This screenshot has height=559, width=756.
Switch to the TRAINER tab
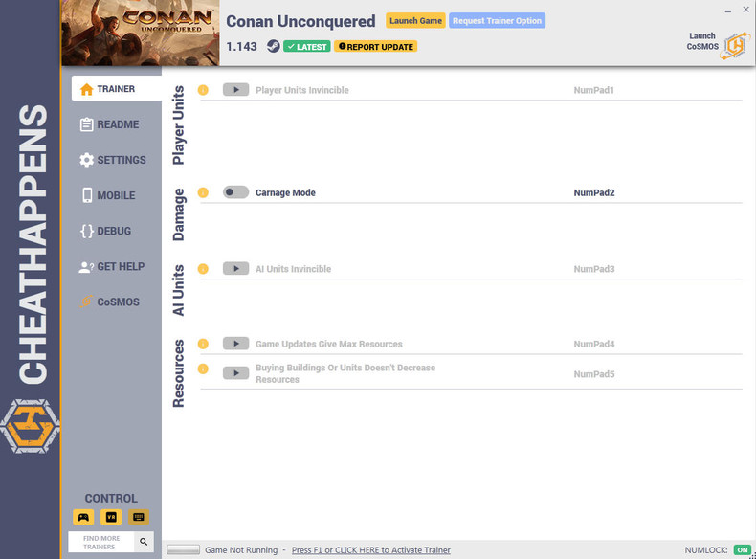tap(116, 88)
